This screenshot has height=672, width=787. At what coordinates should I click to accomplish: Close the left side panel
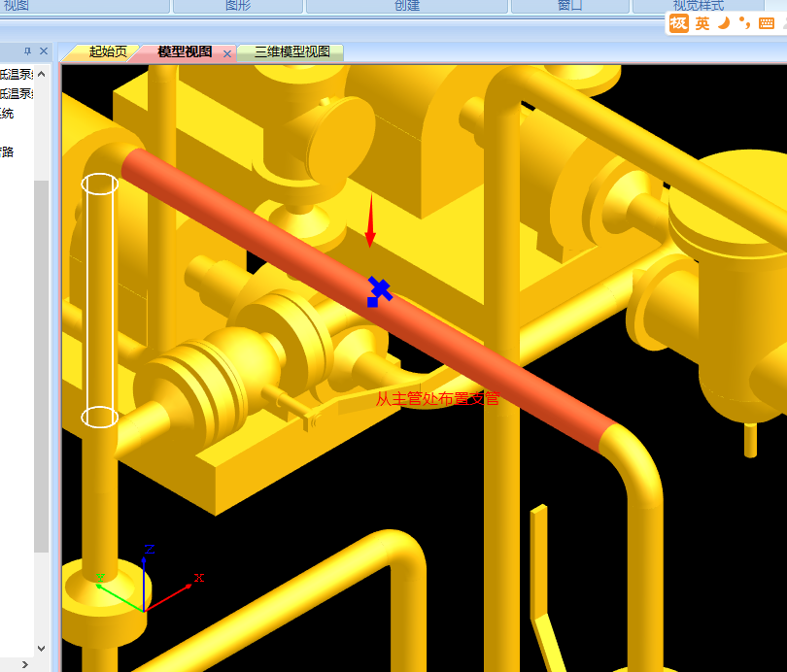tap(43, 51)
